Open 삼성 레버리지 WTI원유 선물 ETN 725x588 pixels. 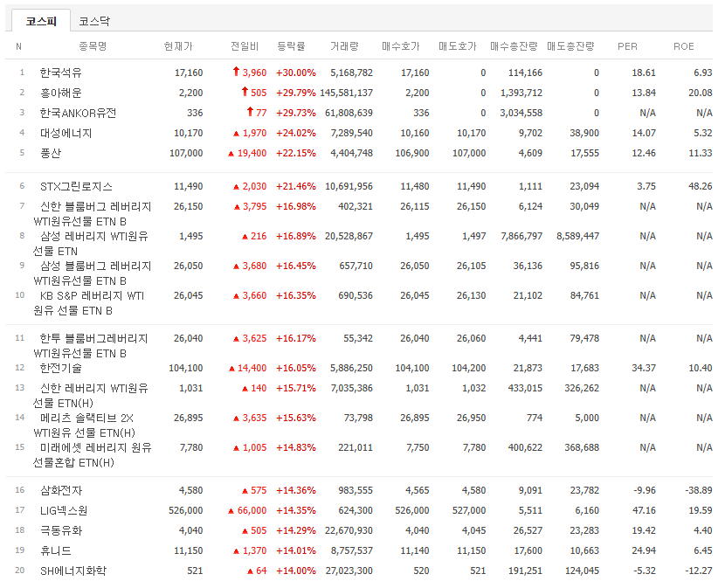91,244
